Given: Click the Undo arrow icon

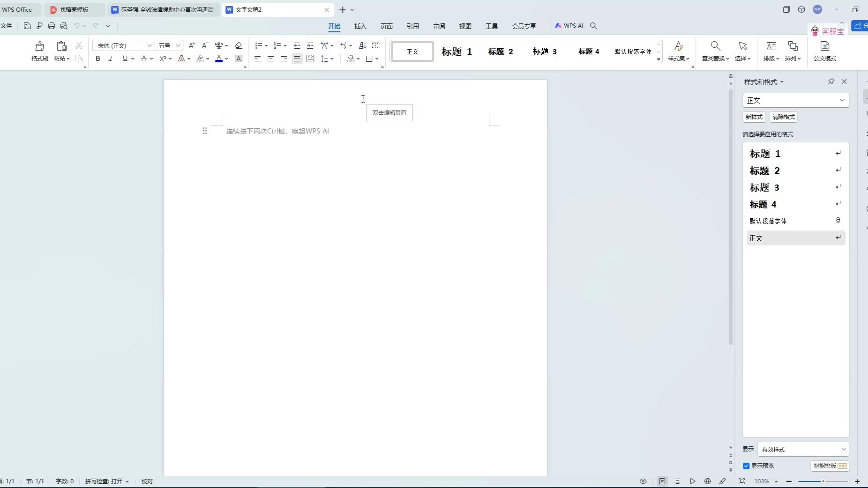Looking at the screenshot, I should click(x=77, y=26).
